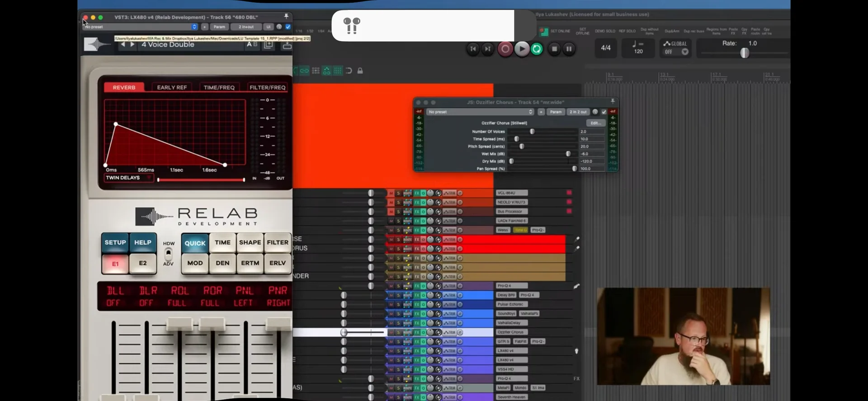
Task: Open FX on the Seventh Heaven track
Action: pos(417,397)
